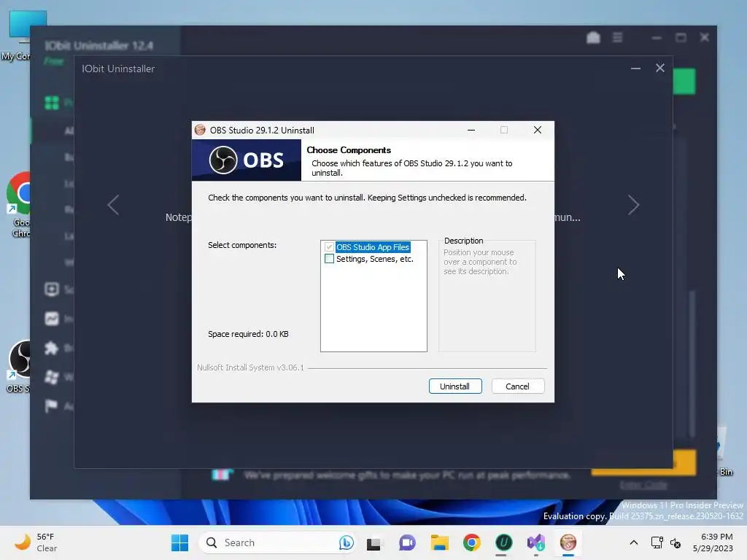Viewport: 747px width, 560px height.
Task: Open the OBS Studio desktop shortcut
Action: point(19,367)
